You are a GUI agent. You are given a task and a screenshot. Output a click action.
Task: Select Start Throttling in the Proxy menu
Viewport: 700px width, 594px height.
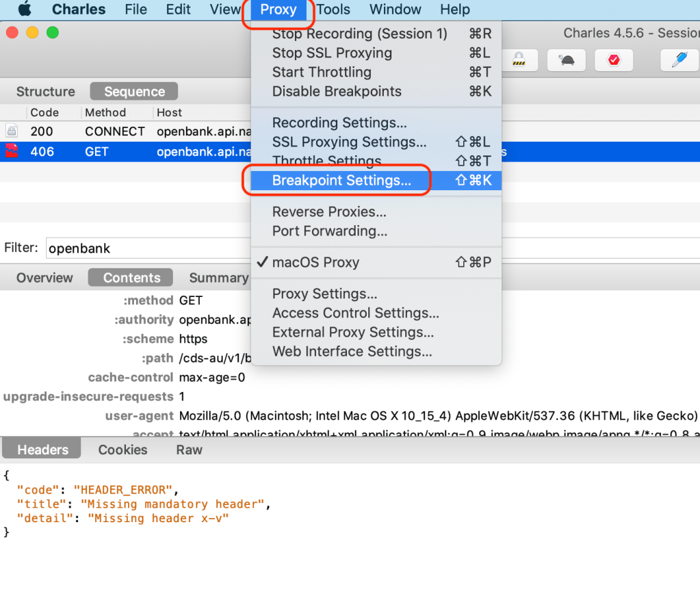[322, 72]
